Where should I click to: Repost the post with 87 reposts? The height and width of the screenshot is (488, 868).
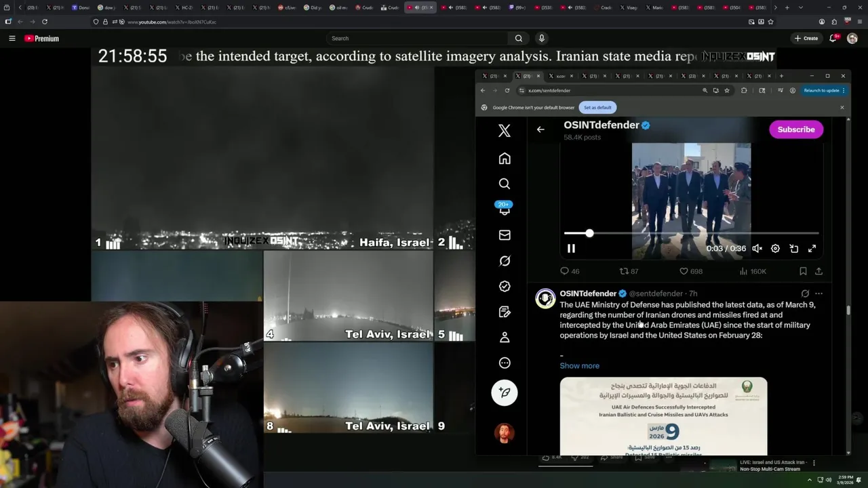tap(629, 271)
